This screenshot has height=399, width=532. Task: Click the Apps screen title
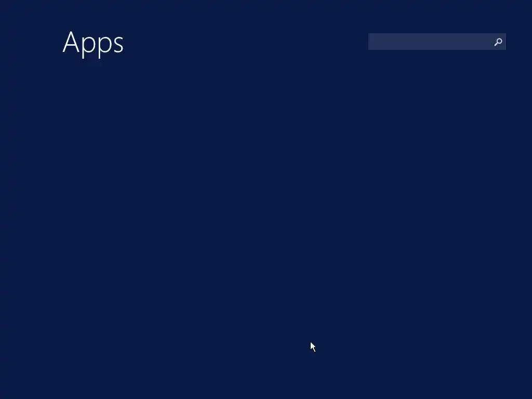[93, 43]
